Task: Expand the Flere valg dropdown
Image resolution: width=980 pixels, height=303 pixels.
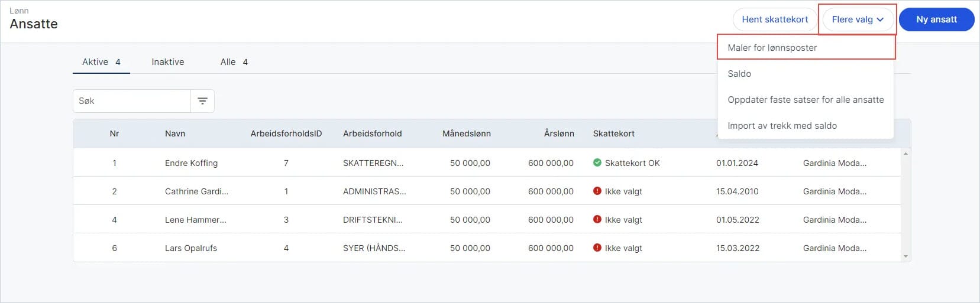Action: point(858,19)
